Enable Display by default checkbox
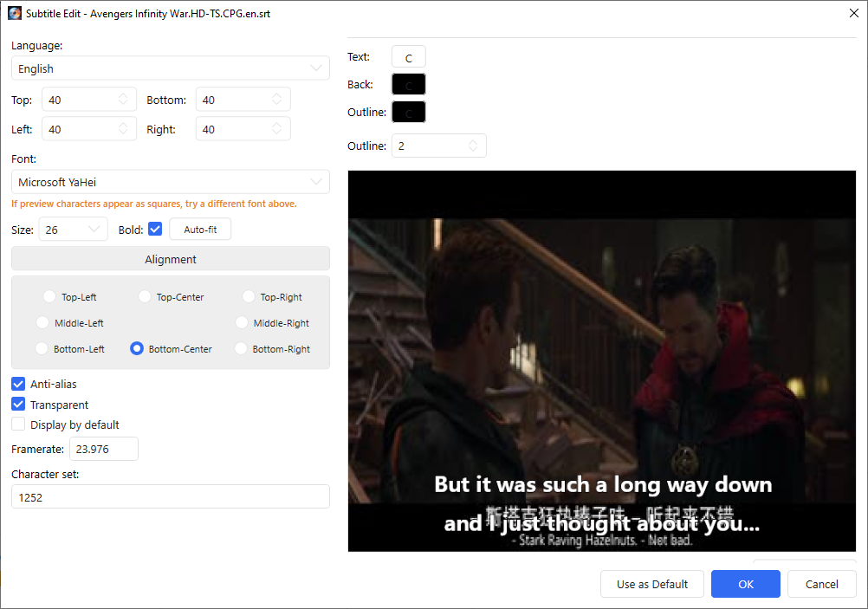Image resolution: width=868 pixels, height=609 pixels. [x=18, y=424]
